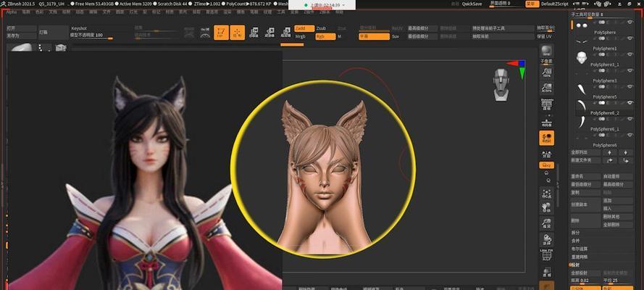Render with the BPR sphere icon
This screenshot has height=290, width=644.
coord(546,51)
